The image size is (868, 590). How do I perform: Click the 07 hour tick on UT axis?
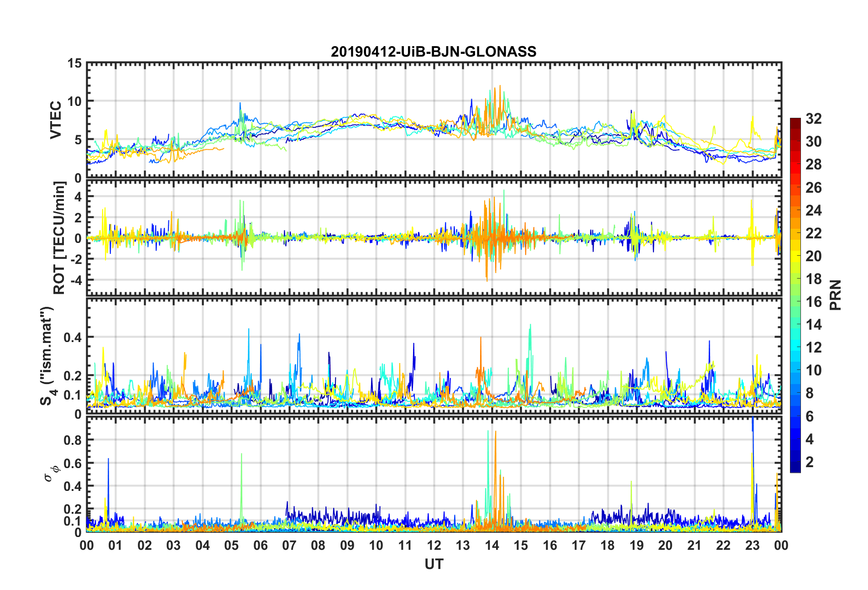(289, 545)
